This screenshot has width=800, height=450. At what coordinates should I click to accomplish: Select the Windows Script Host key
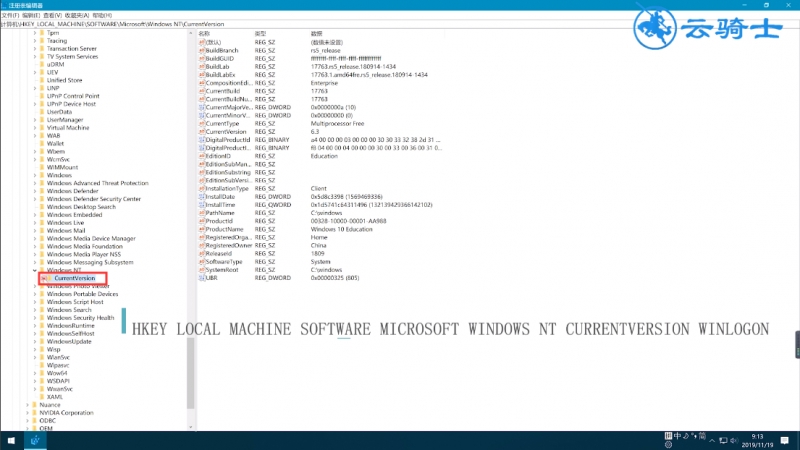tap(75, 302)
